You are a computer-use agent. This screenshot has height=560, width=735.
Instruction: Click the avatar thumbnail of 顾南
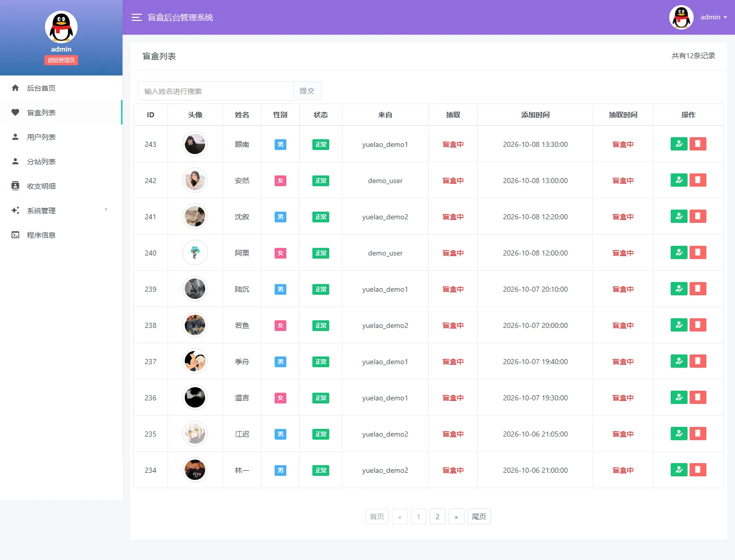pyautogui.click(x=195, y=144)
